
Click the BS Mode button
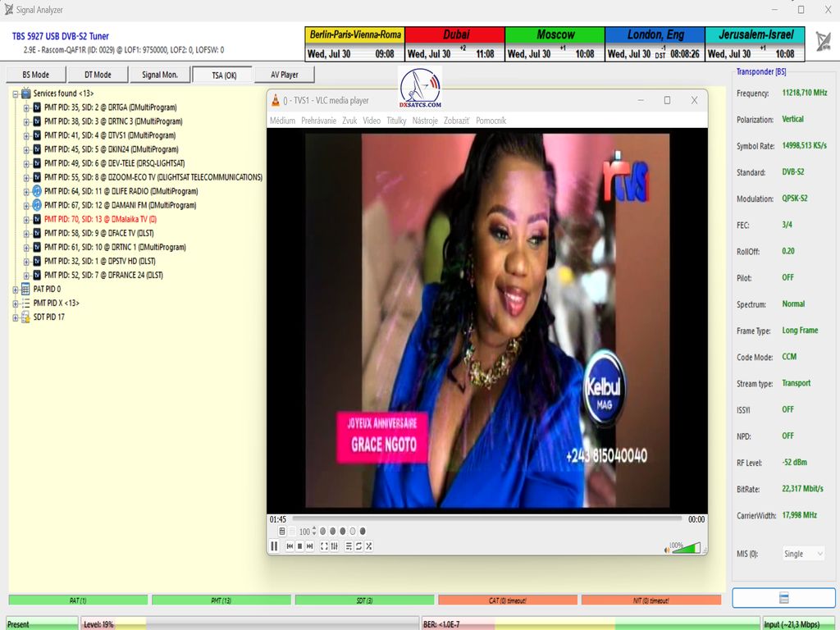[x=35, y=75]
